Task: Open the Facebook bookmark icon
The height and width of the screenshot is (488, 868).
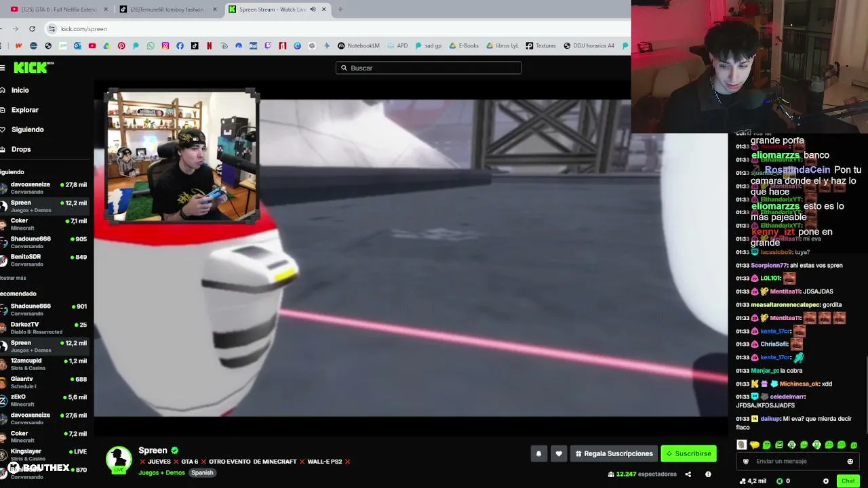Action: 180,46
